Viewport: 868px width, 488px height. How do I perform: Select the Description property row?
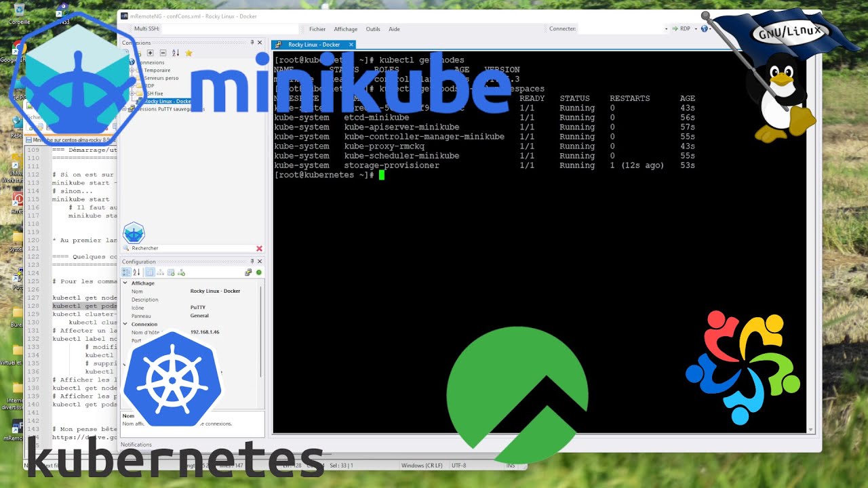(x=189, y=300)
